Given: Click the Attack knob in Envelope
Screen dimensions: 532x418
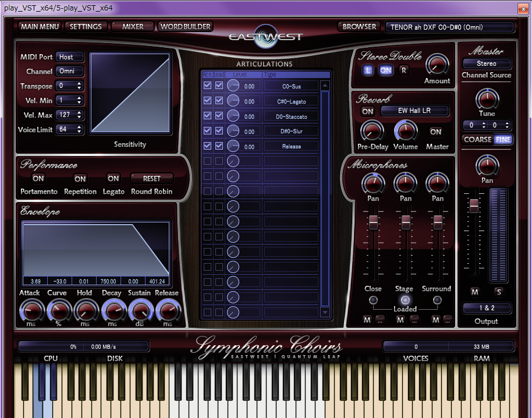Looking at the screenshot, I should tap(30, 310).
